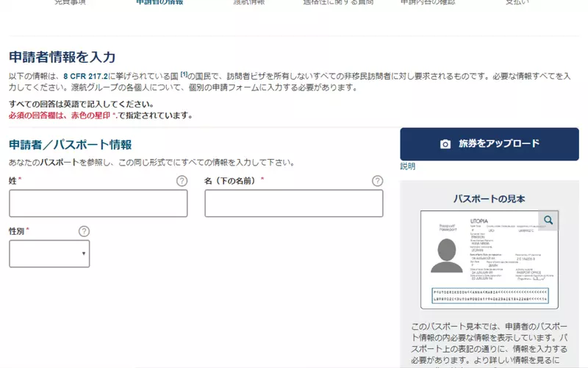Open help icon beside 性別 label
The width and height of the screenshot is (588, 368).
84,231
